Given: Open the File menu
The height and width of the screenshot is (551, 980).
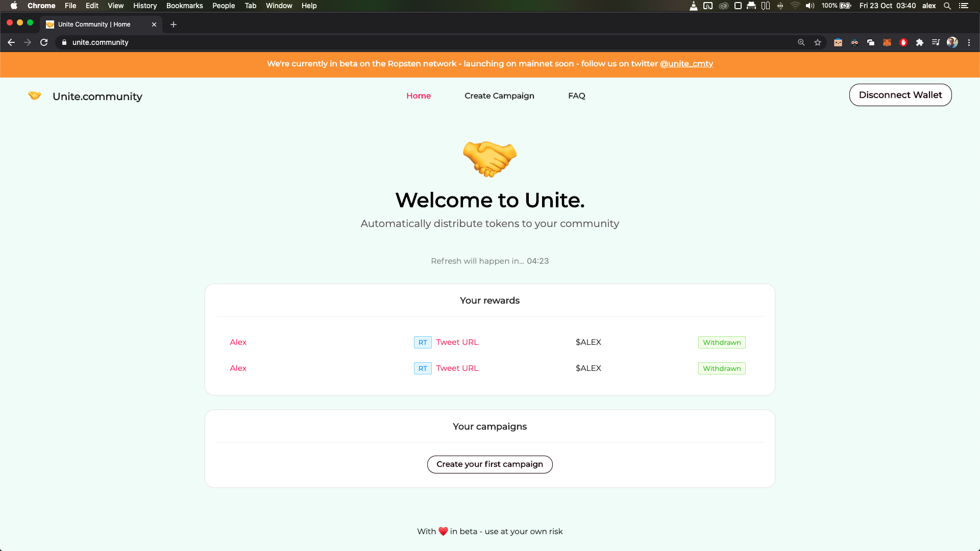Looking at the screenshot, I should pyautogui.click(x=70, y=6).
